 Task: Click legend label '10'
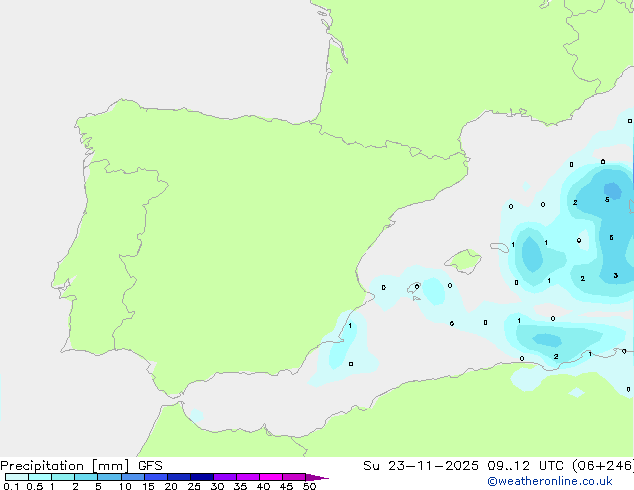coord(125,486)
